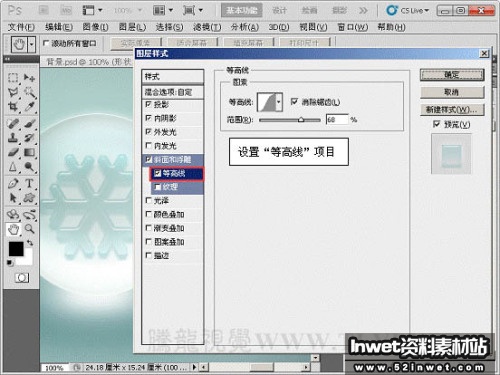Open the contour picker dropdown arrow
Viewport: 500px width, 375px height.
279,102
